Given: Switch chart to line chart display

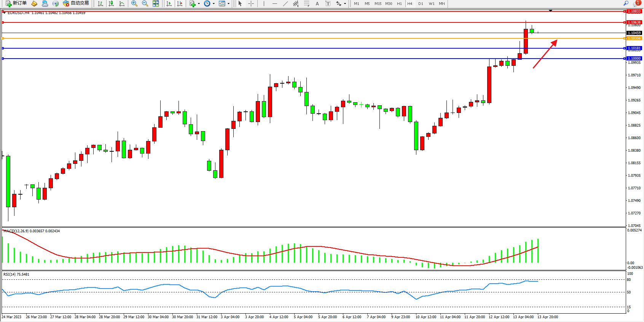Looking at the screenshot, I should coord(122,3).
